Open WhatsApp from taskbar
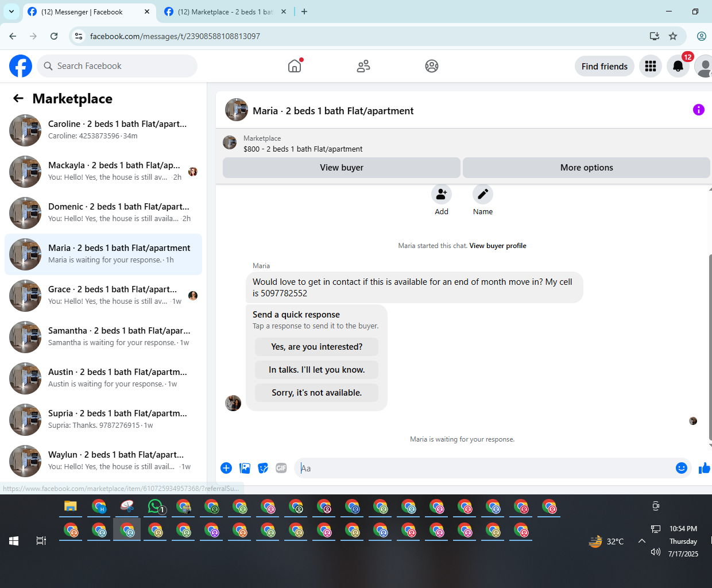Screen dimensions: 712x588 [156, 506]
